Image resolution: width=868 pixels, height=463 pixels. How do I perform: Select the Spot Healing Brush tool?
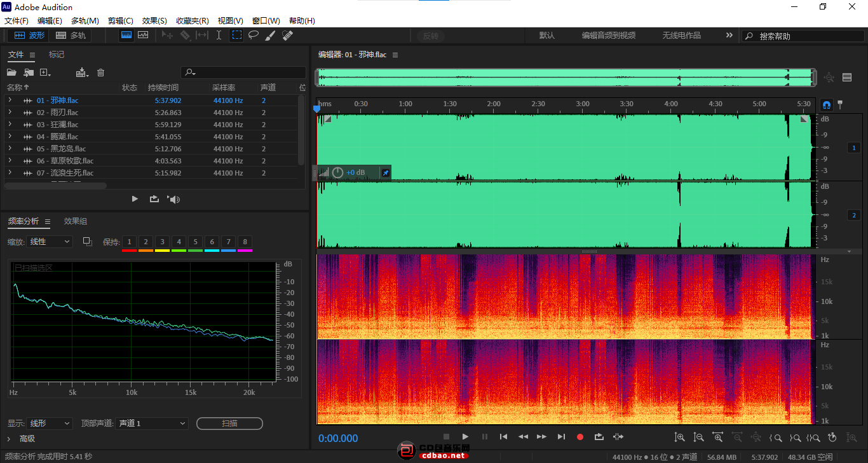pyautogui.click(x=287, y=36)
